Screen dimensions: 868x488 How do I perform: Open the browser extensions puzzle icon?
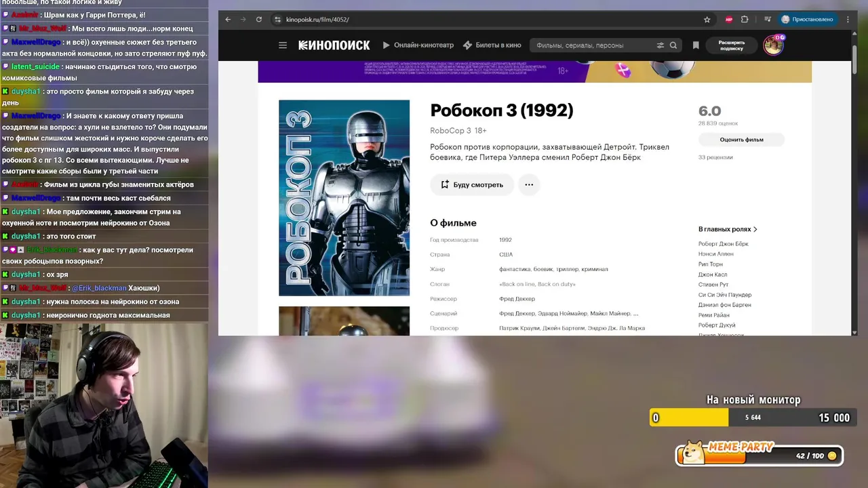(x=745, y=20)
